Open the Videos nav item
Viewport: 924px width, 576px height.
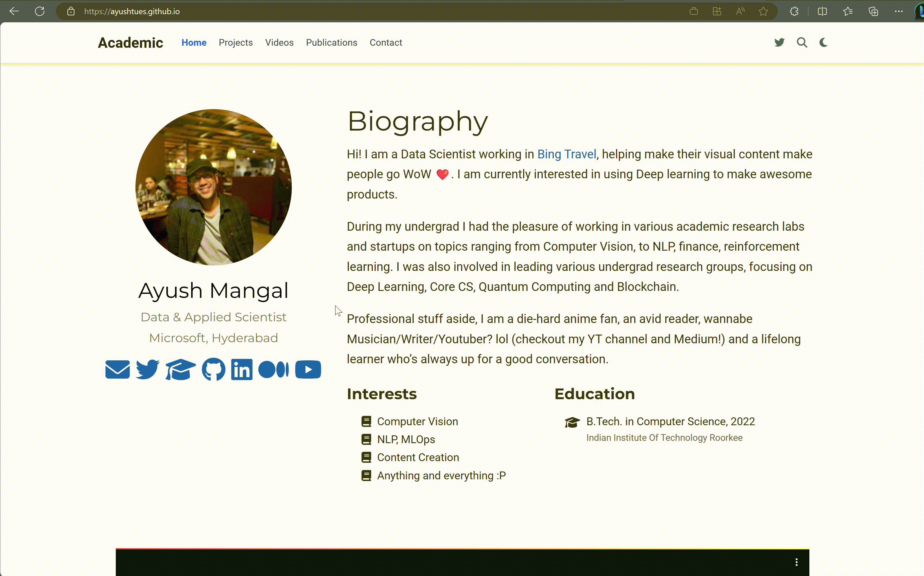point(279,43)
